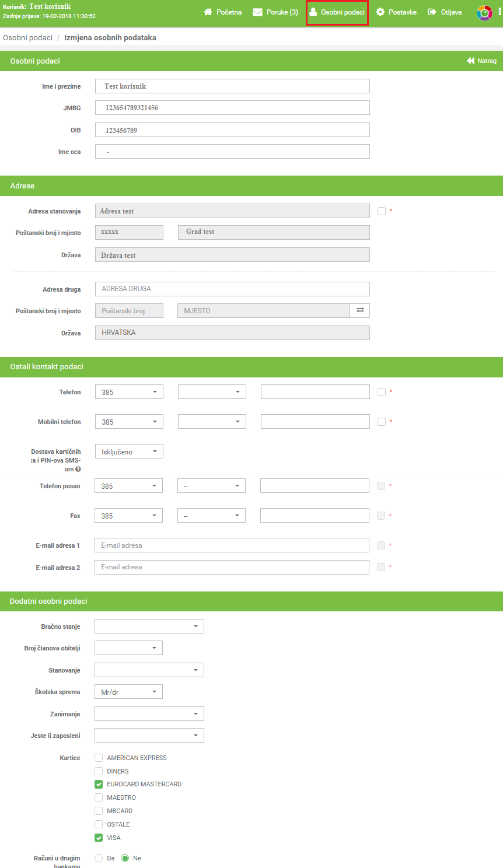Click the JMBG input field
The height and width of the screenshot is (868, 503).
coord(232,107)
